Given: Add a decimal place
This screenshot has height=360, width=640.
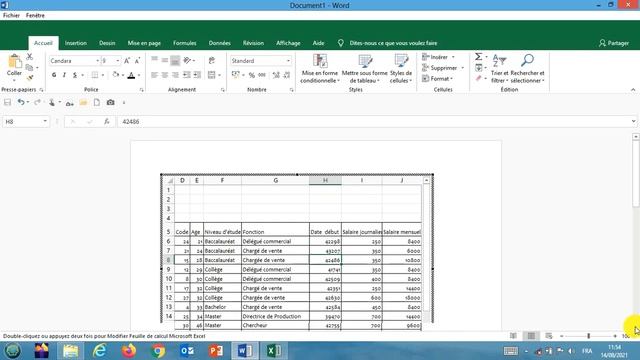Looking at the screenshot, I should 276,75.
